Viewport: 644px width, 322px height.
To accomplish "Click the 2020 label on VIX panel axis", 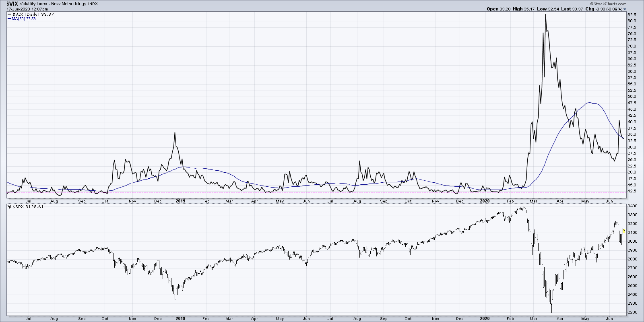I will [485, 201].
